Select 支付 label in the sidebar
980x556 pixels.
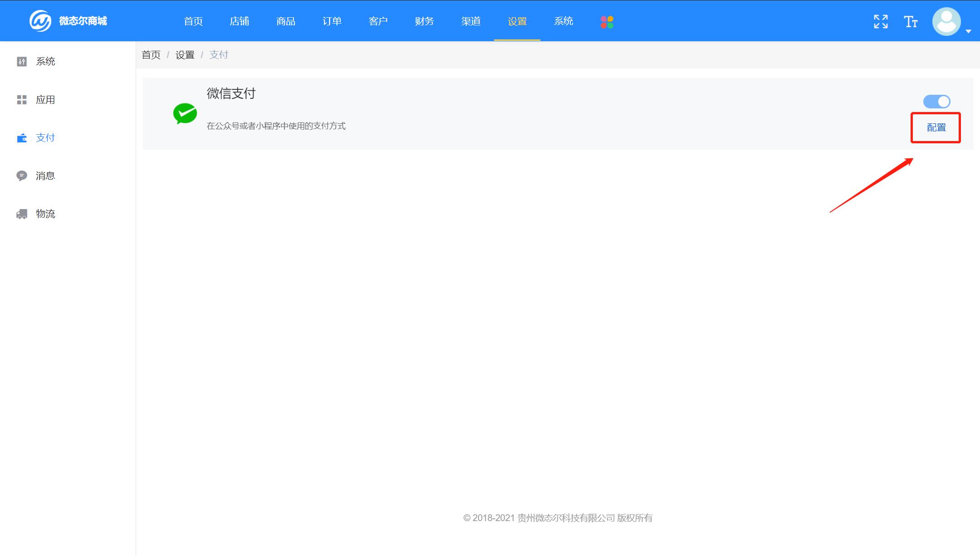pyautogui.click(x=45, y=137)
